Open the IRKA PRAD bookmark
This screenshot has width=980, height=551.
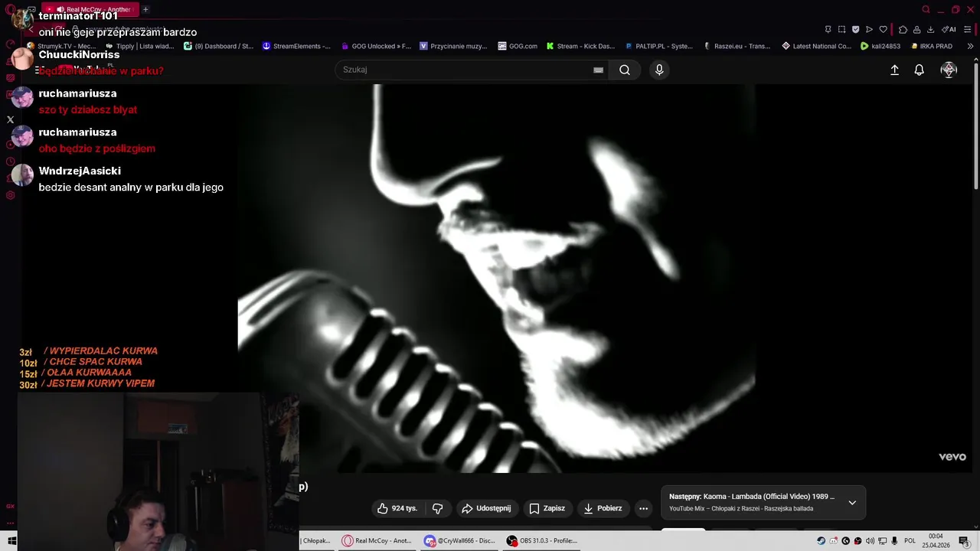(x=932, y=46)
